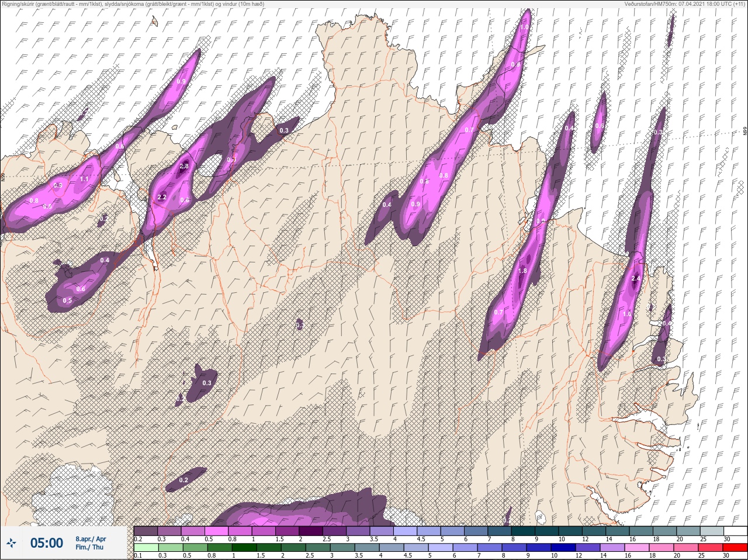The height and width of the screenshot is (560, 748).
Task: Click the 1.8 precipitation value on the map
Action: 522,271
